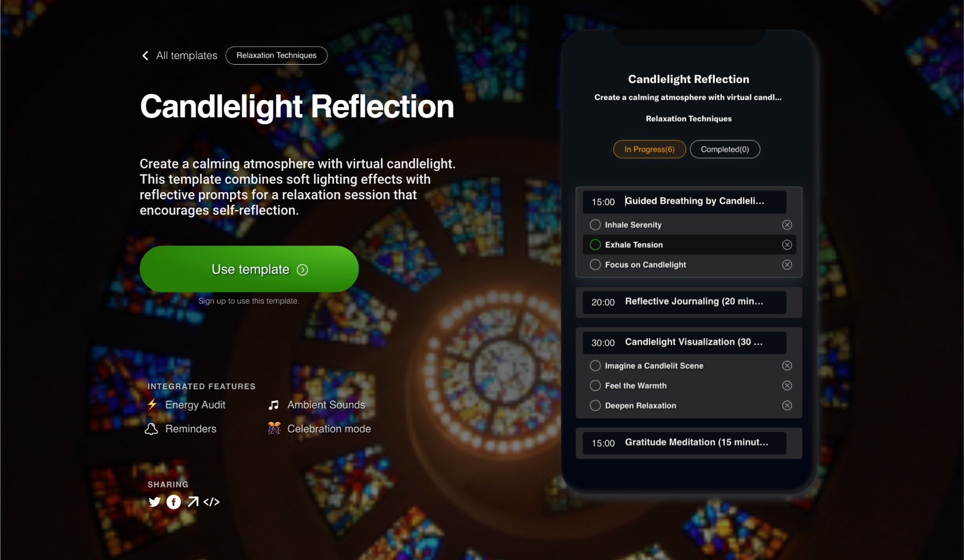Remove the Deepen Relaxation subtask
This screenshot has height=560, width=964.
pyautogui.click(x=787, y=405)
